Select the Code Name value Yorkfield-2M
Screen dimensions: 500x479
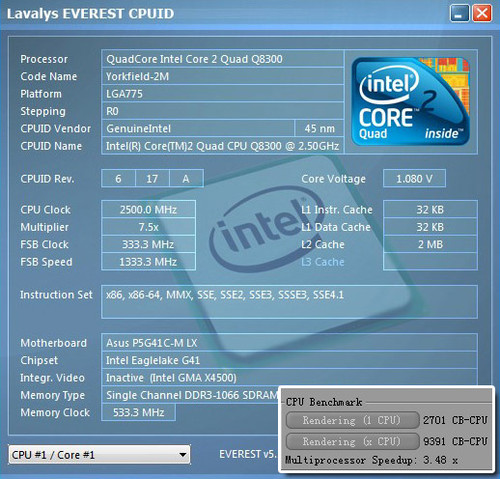click(x=222, y=76)
